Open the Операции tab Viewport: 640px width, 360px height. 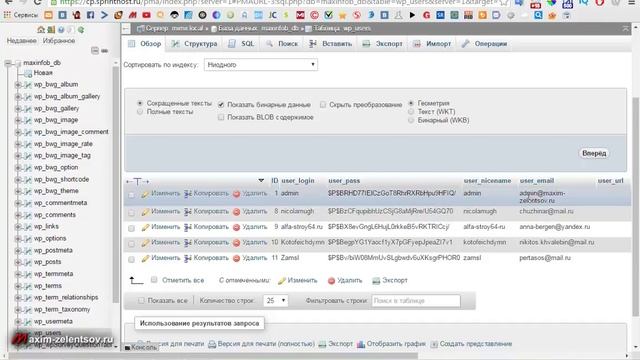tap(484, 44)
